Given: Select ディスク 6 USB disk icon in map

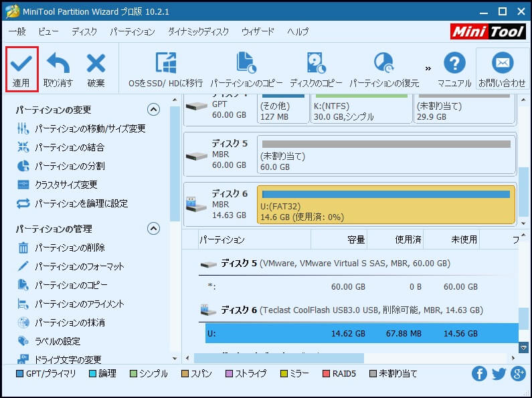Looking at the screenshot, I should (196, 205).
